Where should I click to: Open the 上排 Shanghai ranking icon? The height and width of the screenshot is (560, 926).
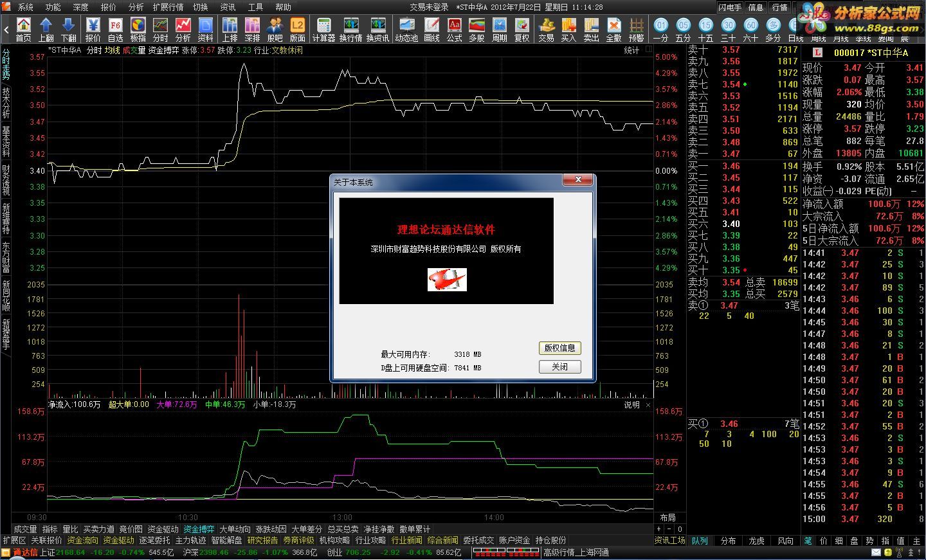pos(230,30)
